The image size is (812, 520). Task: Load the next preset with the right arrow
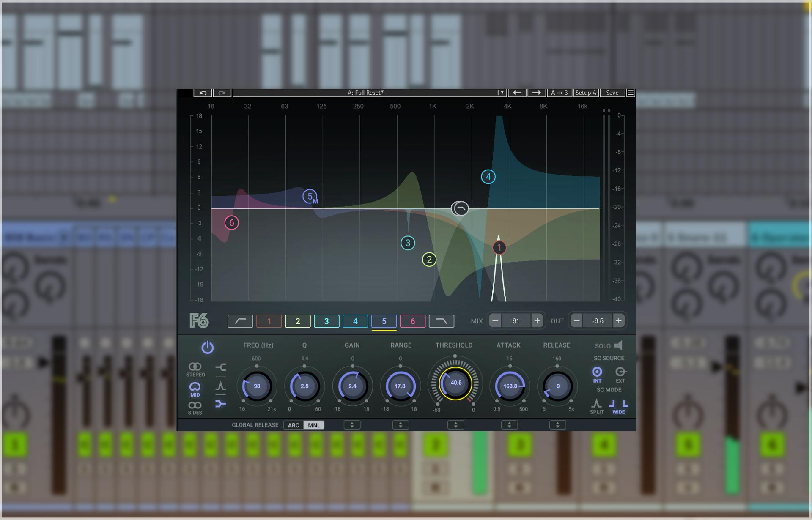tap(536, 93)
